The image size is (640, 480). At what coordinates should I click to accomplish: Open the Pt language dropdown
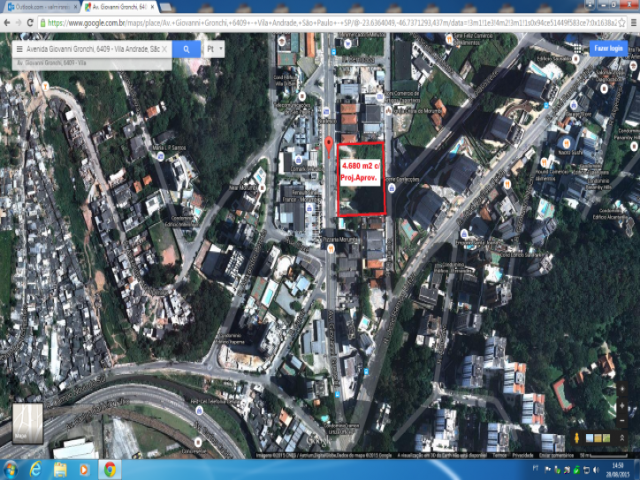[x=214, y=49]
